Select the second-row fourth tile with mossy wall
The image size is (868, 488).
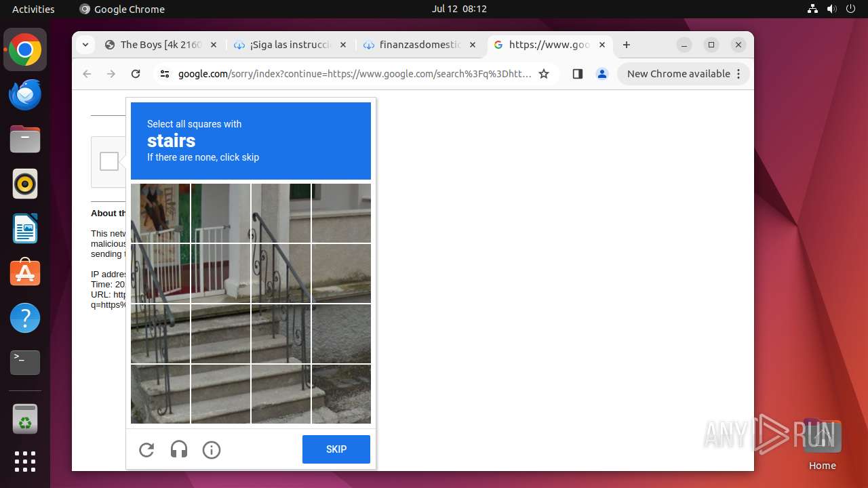pyautogui.click(x=341, y=273)
